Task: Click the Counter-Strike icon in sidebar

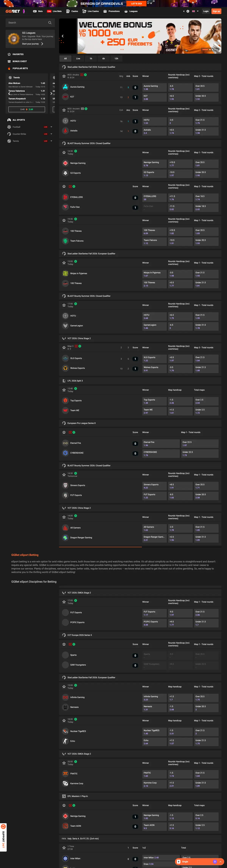Action: pos(9,134)
